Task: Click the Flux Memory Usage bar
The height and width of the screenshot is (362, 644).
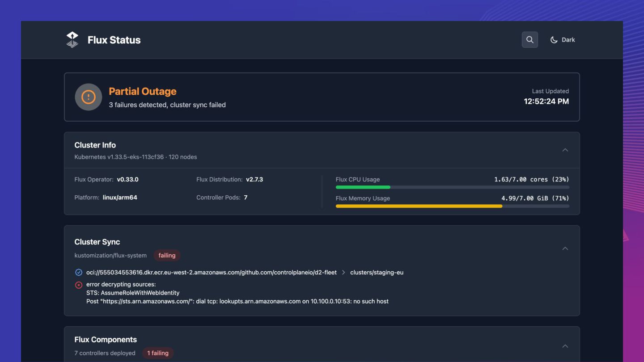Action: (x=453, y=206)
